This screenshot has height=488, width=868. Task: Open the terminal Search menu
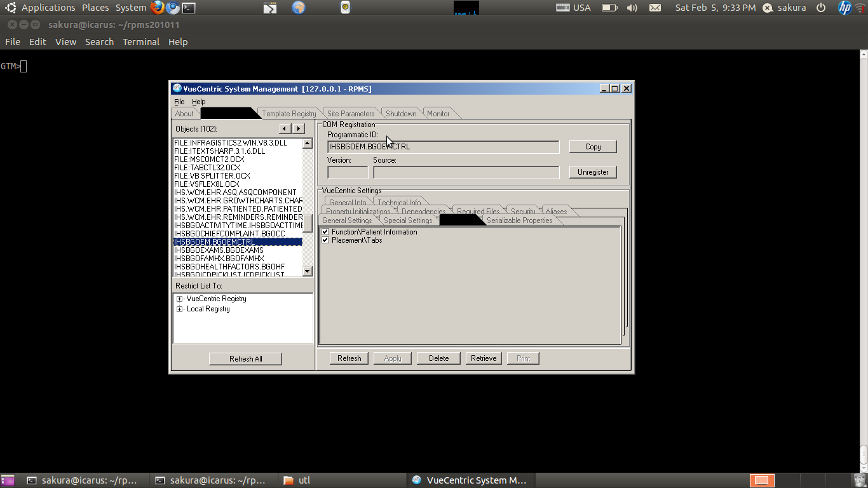point(99,42)
